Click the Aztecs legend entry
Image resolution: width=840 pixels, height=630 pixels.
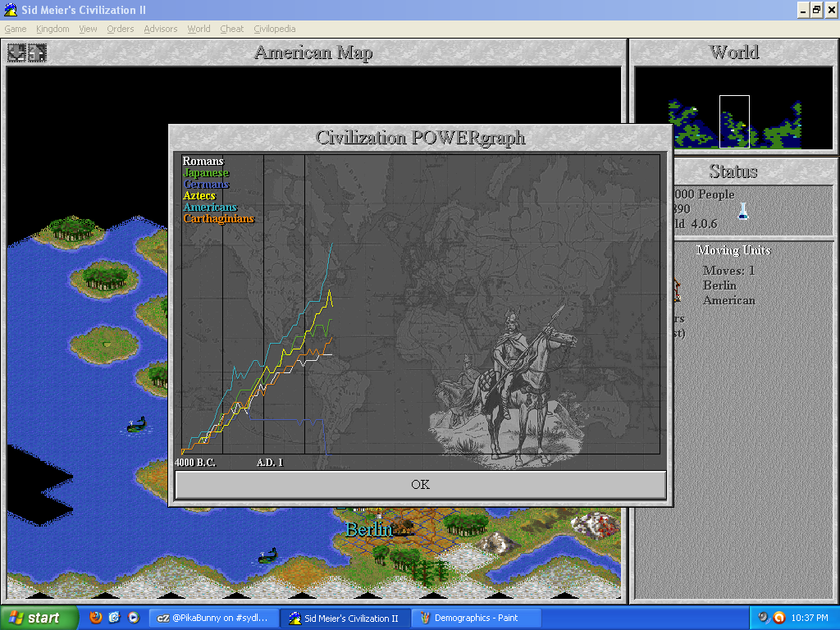(x=199, y=195)
